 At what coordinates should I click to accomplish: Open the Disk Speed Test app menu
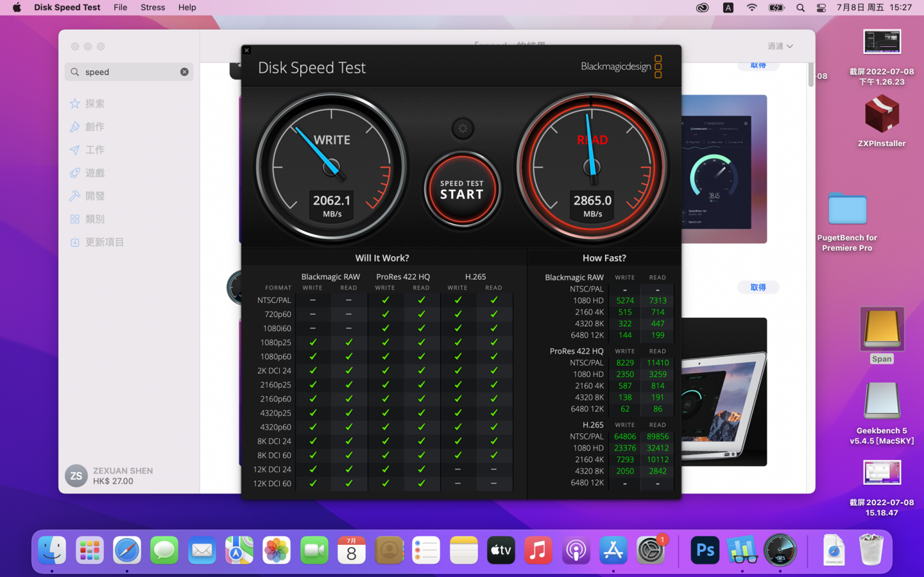click(67, 7)
